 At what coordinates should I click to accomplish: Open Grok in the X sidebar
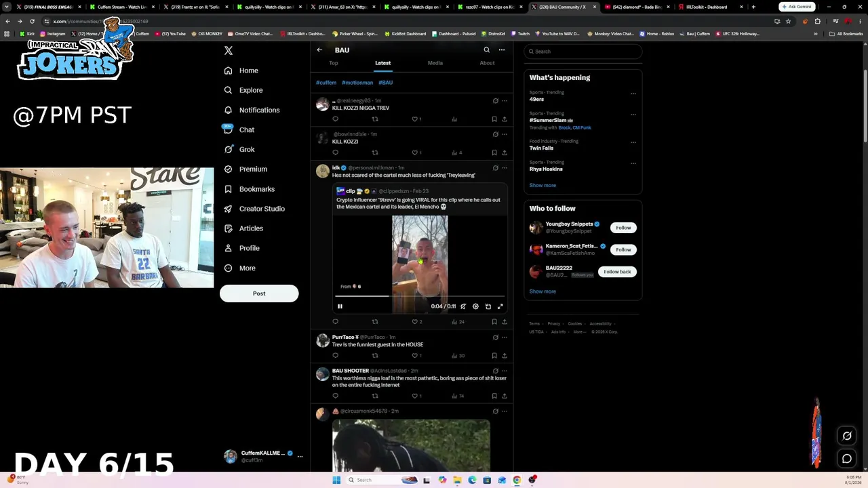(x=239, y=149)
